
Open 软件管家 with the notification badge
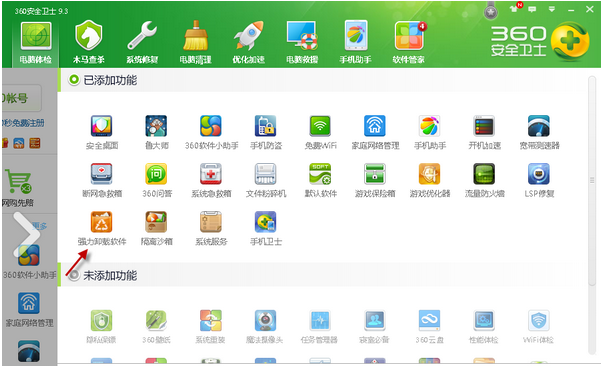tap(409, 43)
